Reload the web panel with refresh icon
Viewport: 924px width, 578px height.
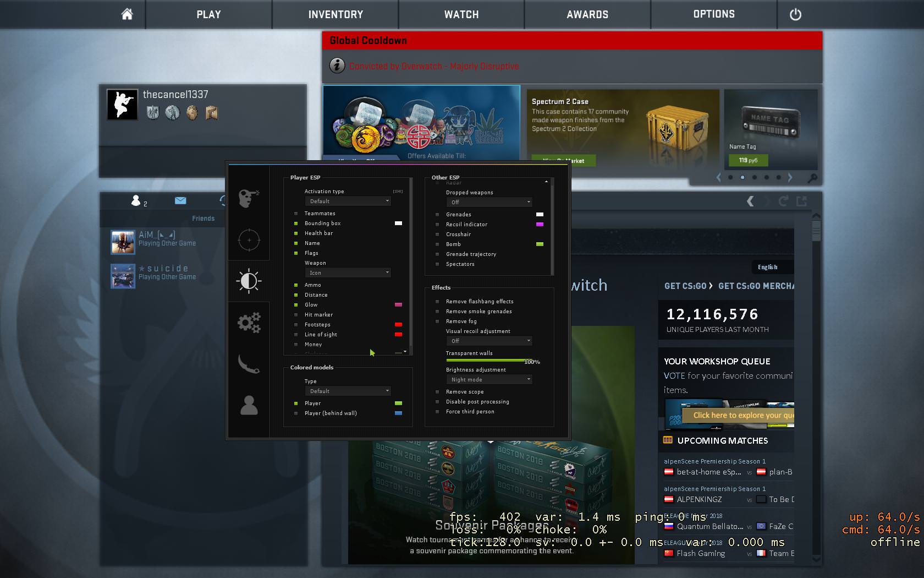784,201
